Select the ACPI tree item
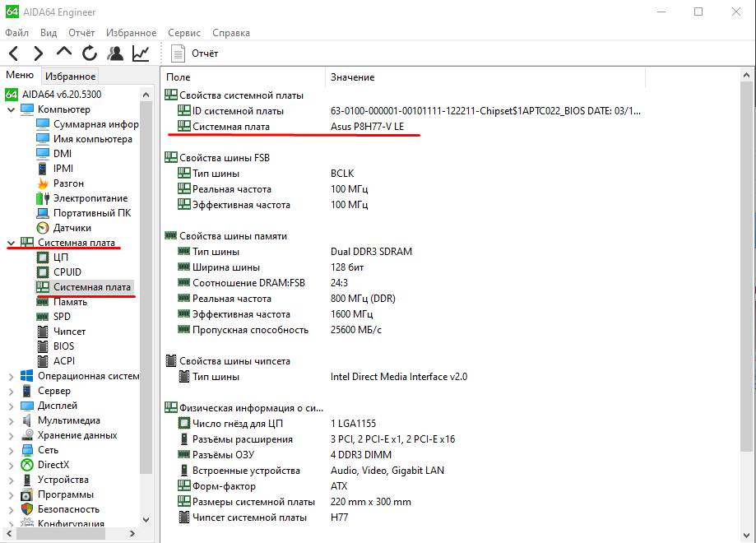Viewport: 756px width, 543px height. point(56,360)
